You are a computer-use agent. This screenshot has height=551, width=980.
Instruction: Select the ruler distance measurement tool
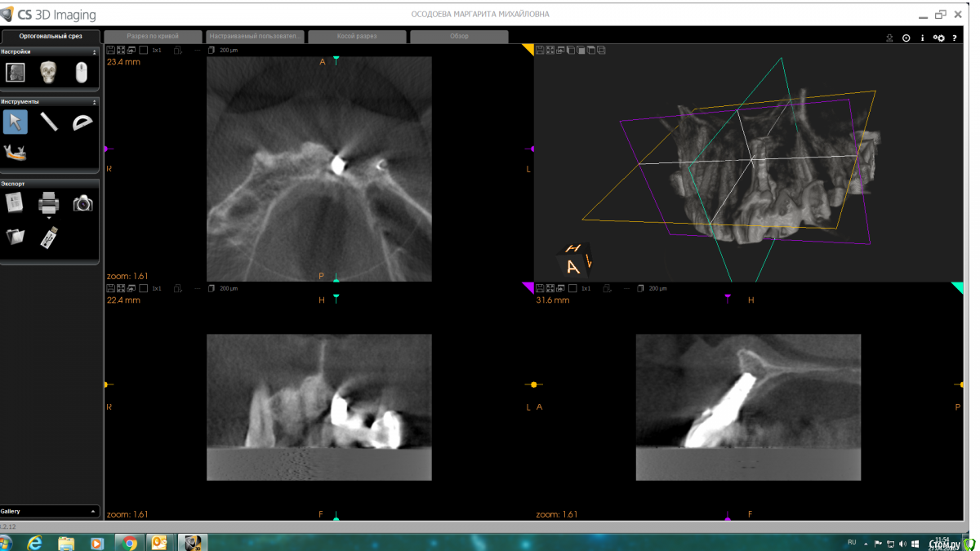tap(49, 122)
